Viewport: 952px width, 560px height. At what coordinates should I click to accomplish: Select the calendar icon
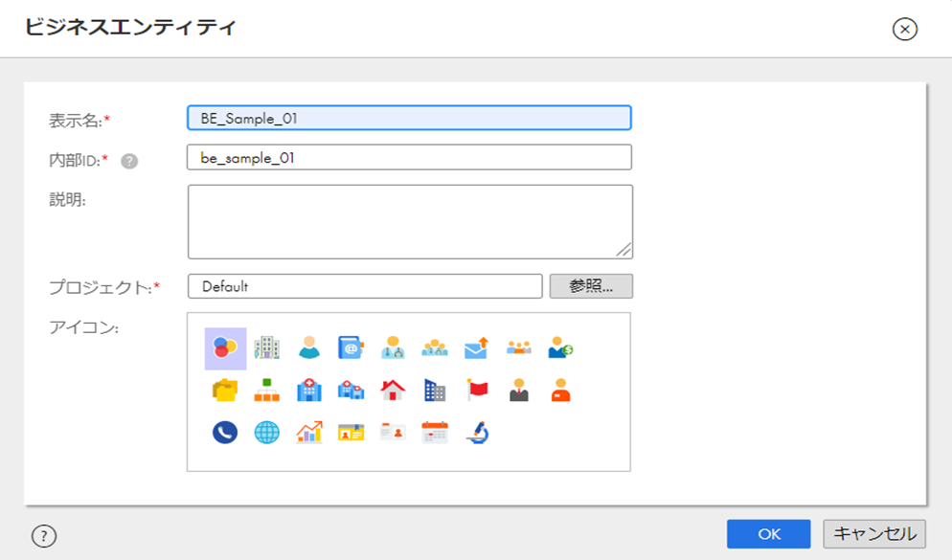435,433
